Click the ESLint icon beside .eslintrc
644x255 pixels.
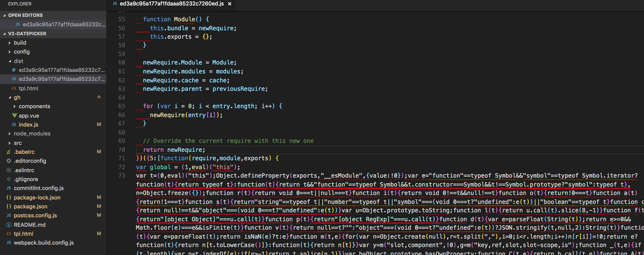tap(8, 170)
